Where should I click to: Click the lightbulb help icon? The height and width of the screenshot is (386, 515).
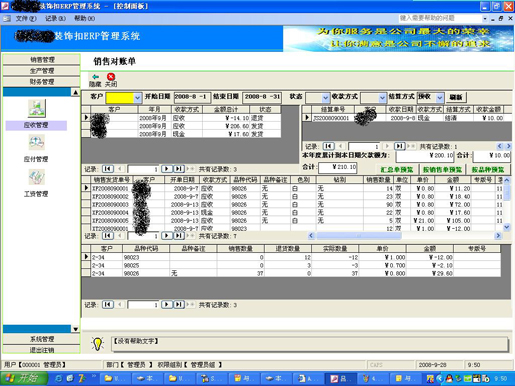tap(97, 344)
